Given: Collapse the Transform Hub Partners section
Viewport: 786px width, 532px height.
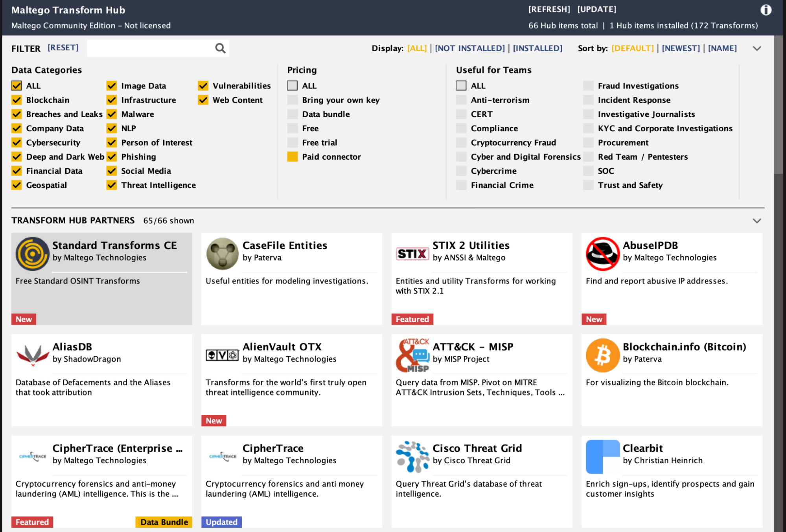Looking at the screenshot, I should [757, 221].
